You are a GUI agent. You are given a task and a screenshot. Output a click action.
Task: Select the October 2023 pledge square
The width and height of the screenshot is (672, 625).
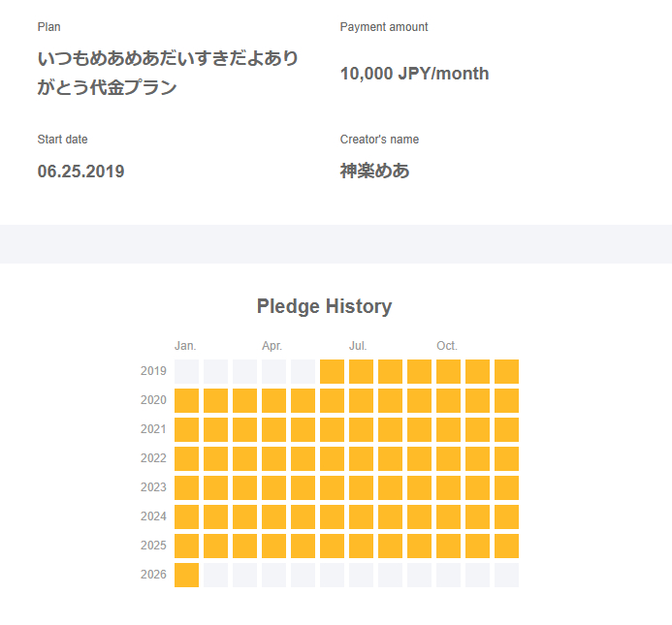pos(448,487)
